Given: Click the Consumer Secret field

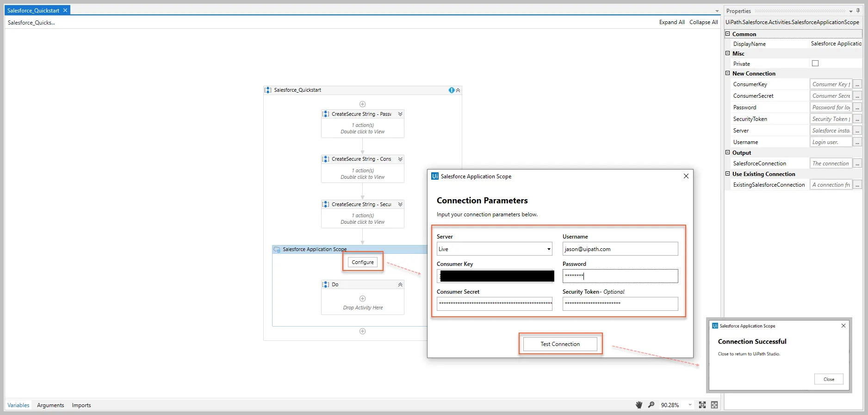Looking at the screenshot, I should [x=495, y=304].
